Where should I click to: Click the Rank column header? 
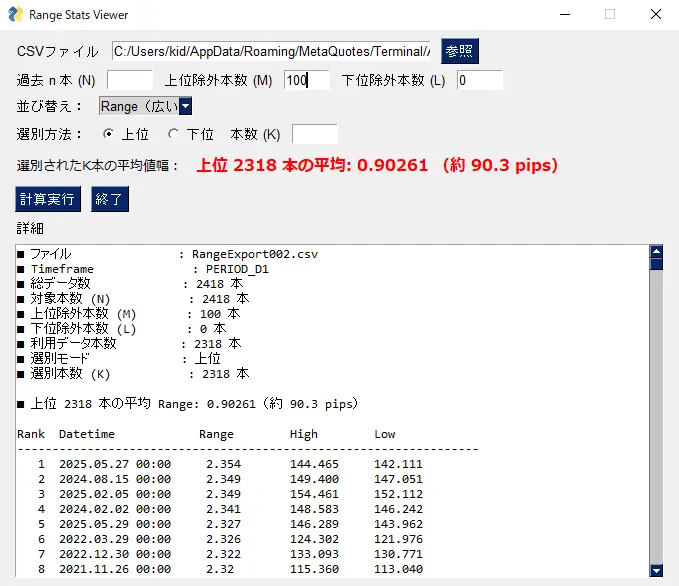[x=31, y=434]
